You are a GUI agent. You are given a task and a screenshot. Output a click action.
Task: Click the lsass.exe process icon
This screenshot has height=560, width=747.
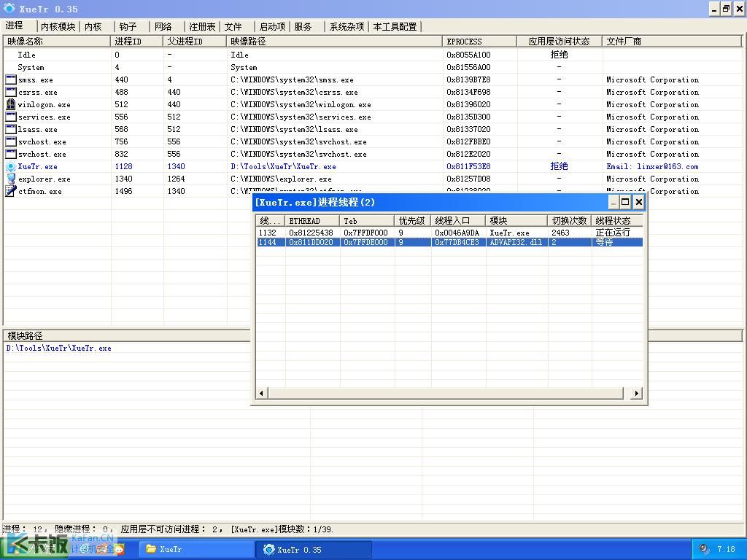tap(10, 129)
